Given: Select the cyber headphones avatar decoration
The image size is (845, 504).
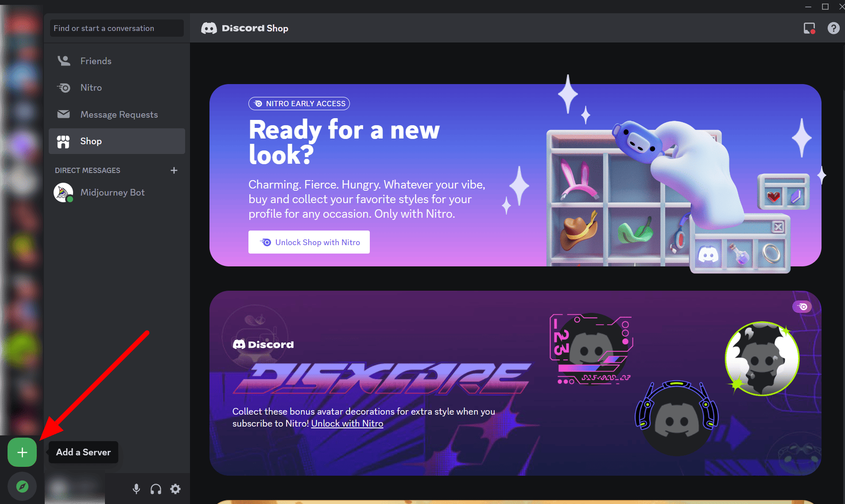Looking at the screenshot, I should click(677, 418).
